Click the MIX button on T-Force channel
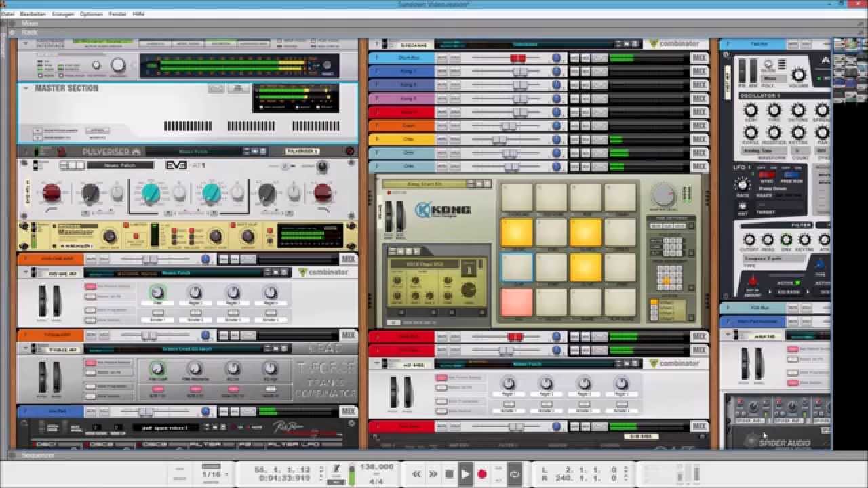Viewport: 868px width, 488px height. point(349,335)
